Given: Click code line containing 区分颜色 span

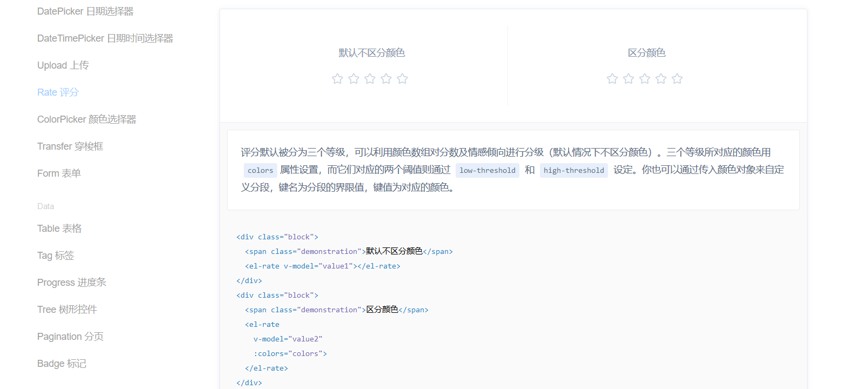Looking at the screenshot, I should point(337,310).
